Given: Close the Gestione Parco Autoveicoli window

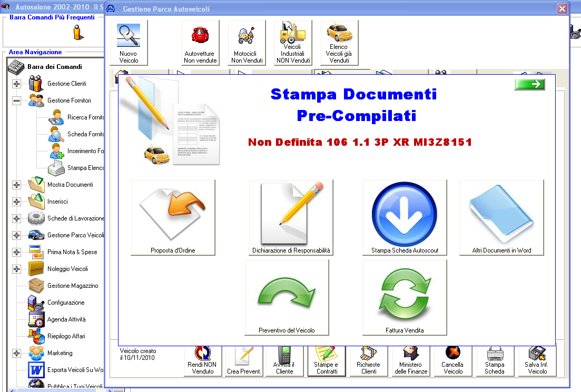Looking at the screenshot, I should (x=562, y=8).
